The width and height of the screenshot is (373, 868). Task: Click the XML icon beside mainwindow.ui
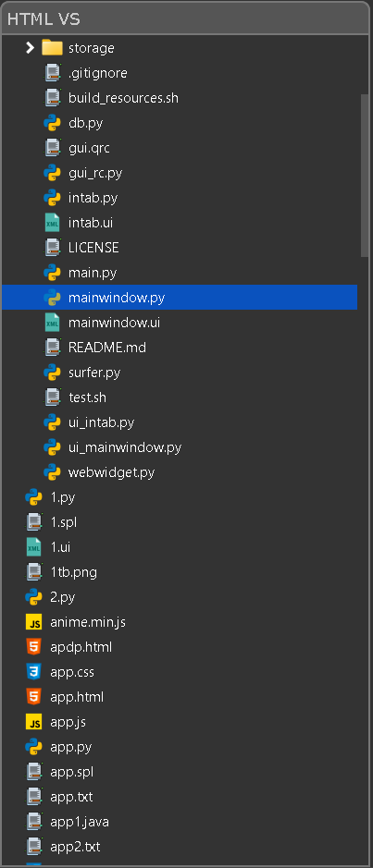click(x=52, y=323)
